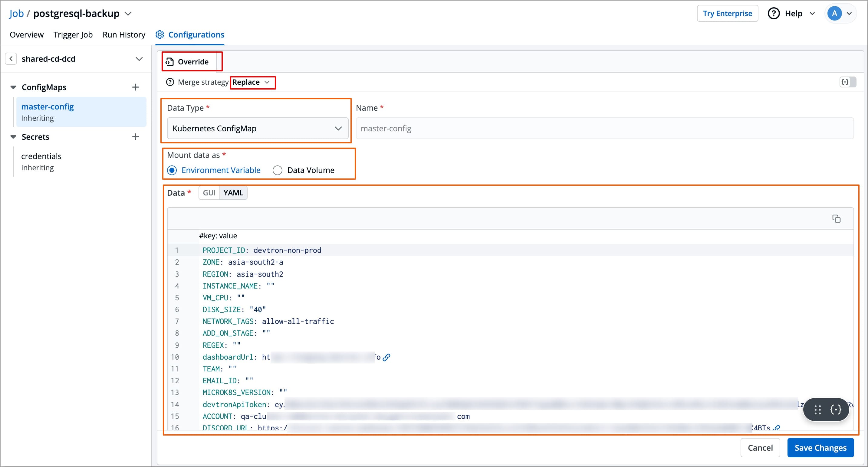Select Data Volume radio option
The width and height of the screenshot is (868, 467).
pos(277,170)
